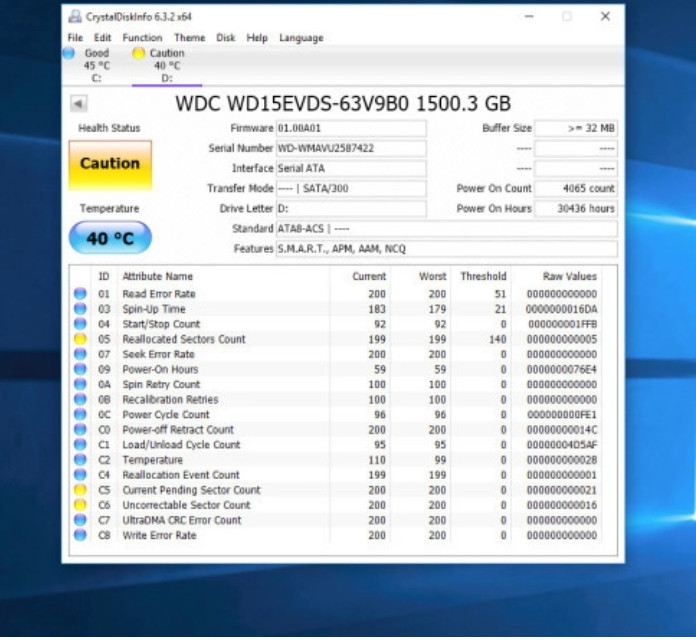Open the Language menu
Screen dimensions: 696x640
[301, 38]
